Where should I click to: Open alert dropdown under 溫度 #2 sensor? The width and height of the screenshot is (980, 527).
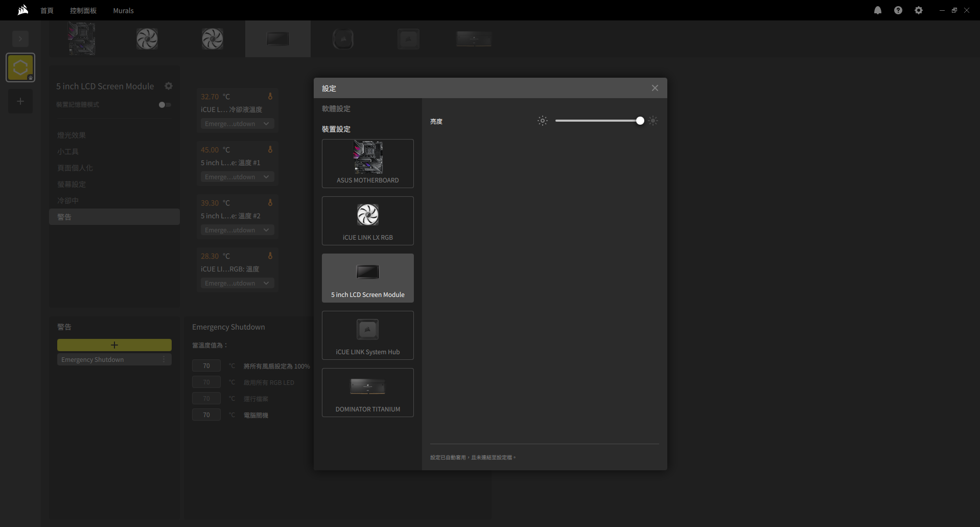(237, 230)
